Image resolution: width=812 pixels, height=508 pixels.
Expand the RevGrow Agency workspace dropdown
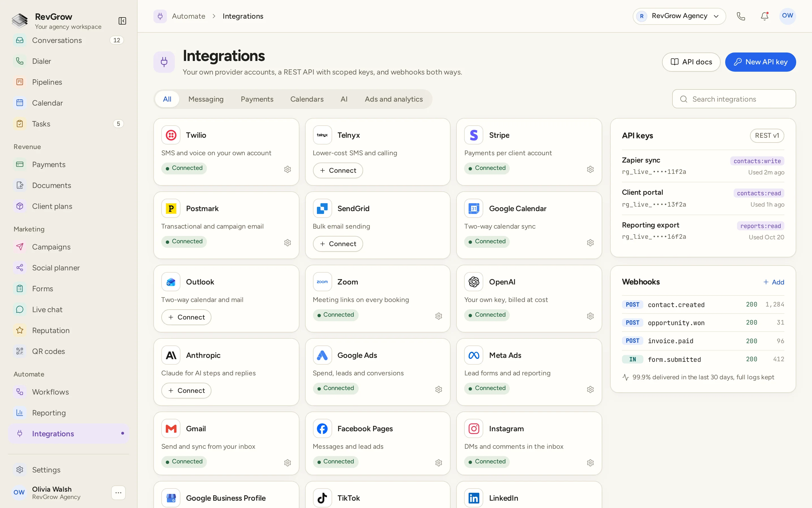(679, 16)
